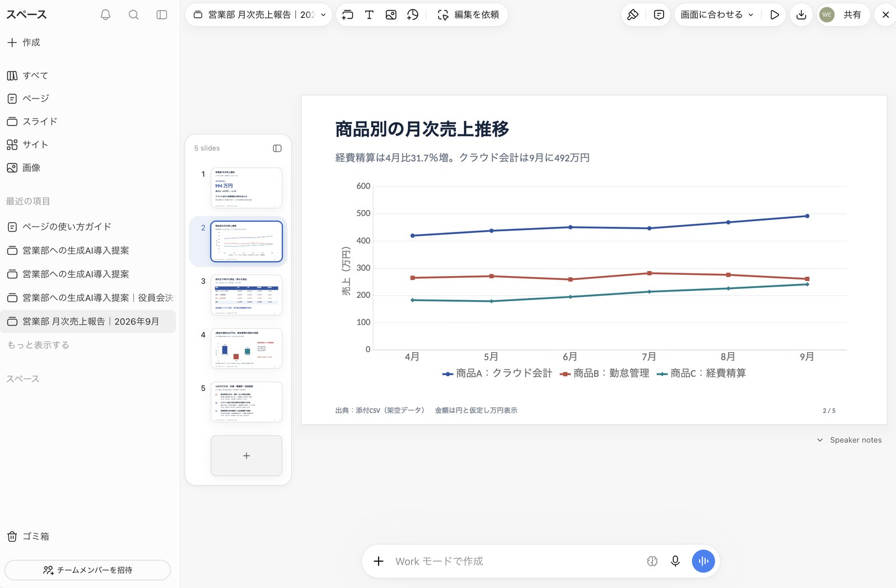Select slide 3 thumbnail
Viewport: 896px width, 588px height.
pos(246,295)
